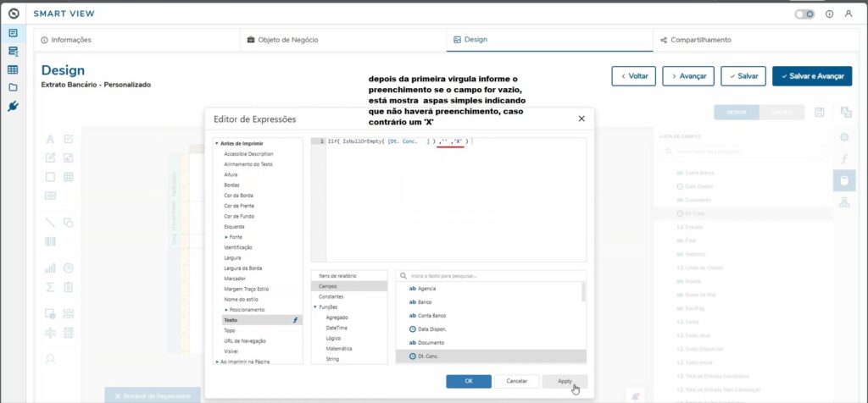Select the Visível property
Image resolution: width=868 pixels, height=403 pixels.
tap(231, 351)
